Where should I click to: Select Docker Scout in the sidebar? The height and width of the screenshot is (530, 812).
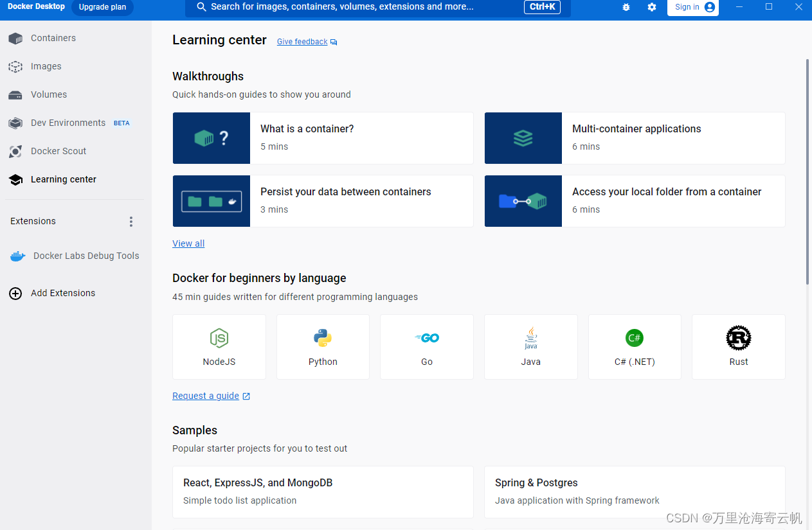[59, 151]
